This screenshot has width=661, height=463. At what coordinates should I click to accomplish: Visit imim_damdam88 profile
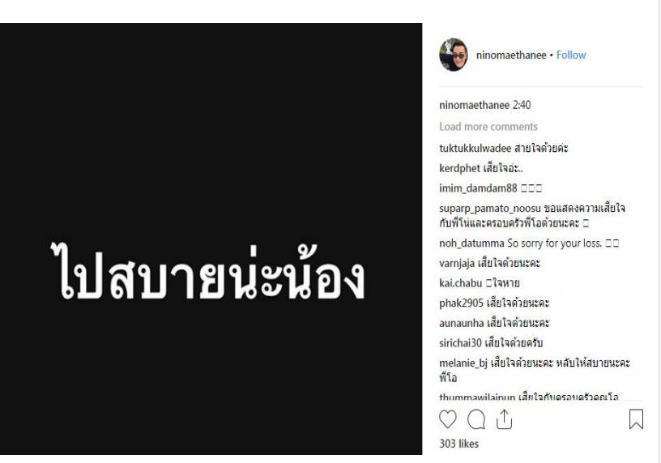pyautogui.click(x=478, y=188)
